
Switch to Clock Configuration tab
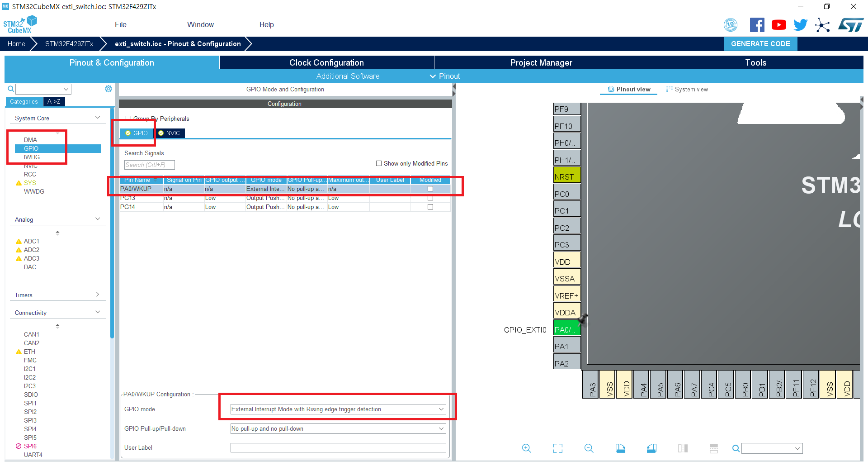tap(326, 62)
